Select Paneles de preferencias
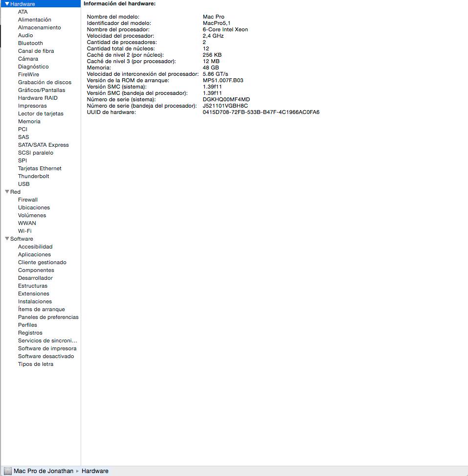Viewport: 468px width, 476px height. (x=48, y=317)
